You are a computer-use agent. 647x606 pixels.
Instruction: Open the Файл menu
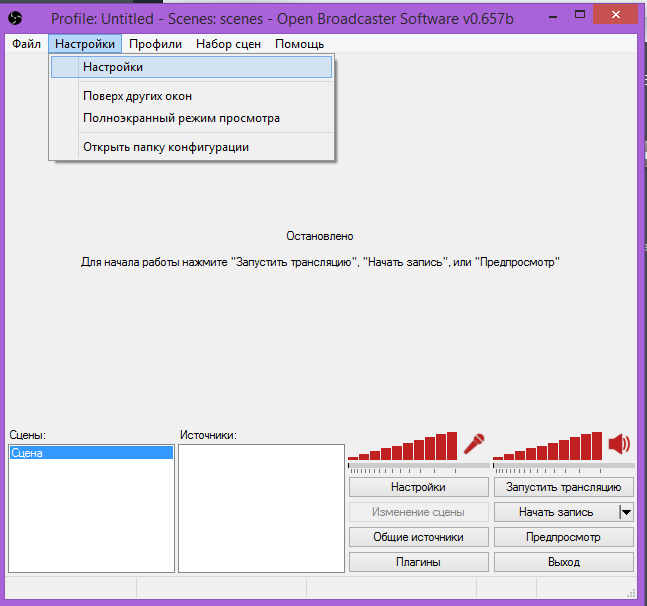[x=27, y=44]
